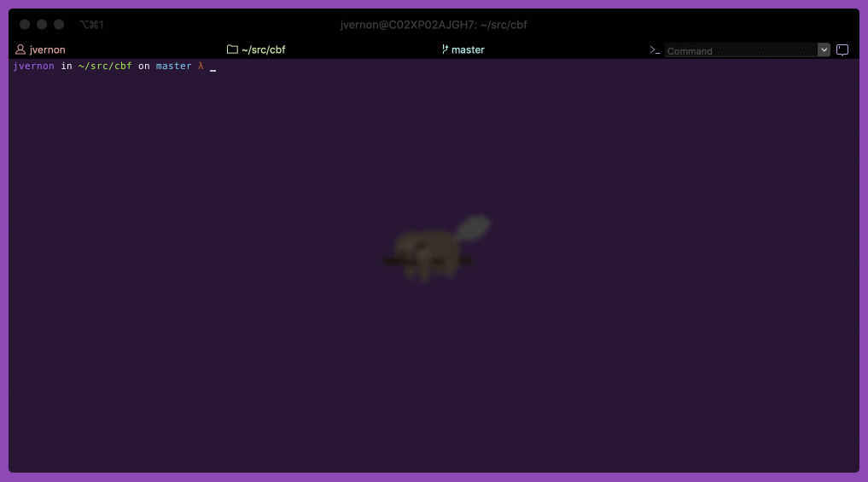Click the ~/src/cbf path in the prompt line
This screenshot has height=482, width=868.
105,66
